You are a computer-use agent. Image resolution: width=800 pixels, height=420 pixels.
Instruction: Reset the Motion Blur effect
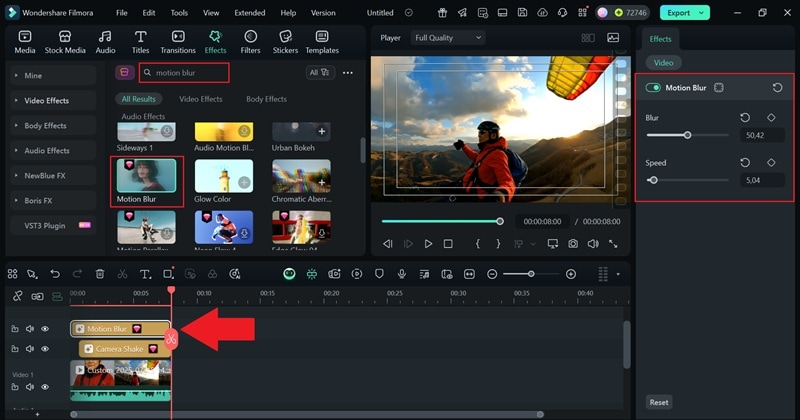(777, 88)
